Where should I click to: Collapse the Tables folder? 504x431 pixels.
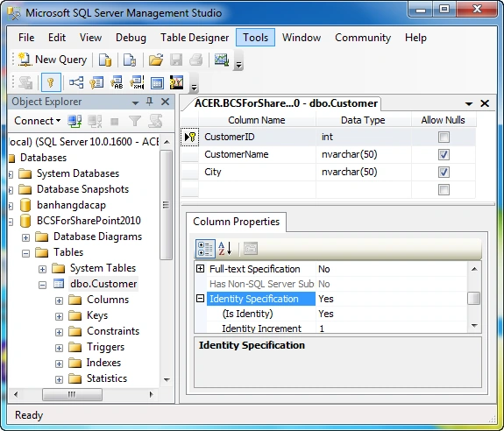coord(25,253)
